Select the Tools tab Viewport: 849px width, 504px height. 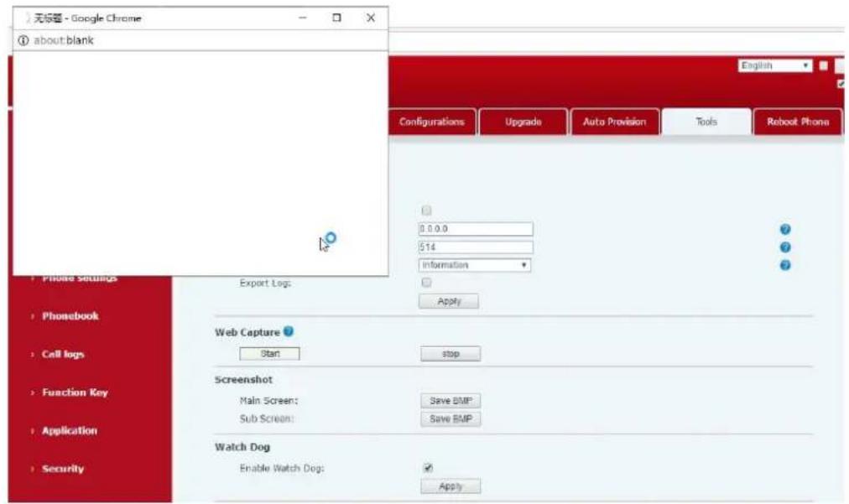tap(706, 122)
